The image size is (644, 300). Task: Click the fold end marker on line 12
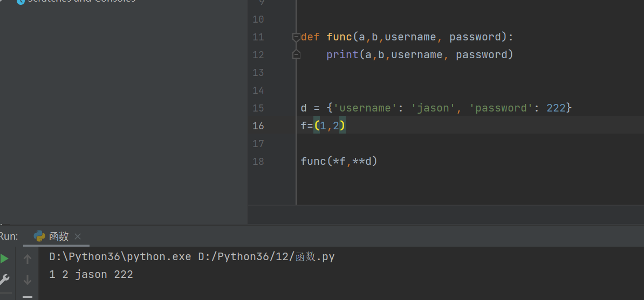point(296,54)
